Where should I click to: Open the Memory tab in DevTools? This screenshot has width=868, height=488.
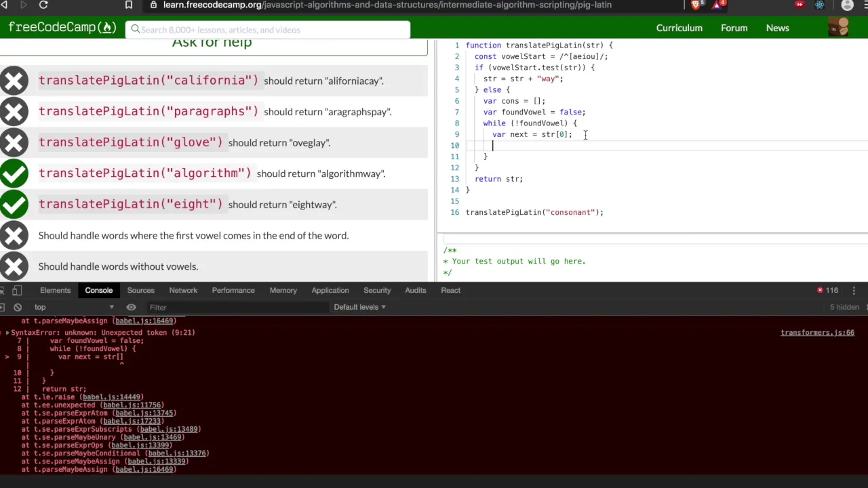coord(283,290)
